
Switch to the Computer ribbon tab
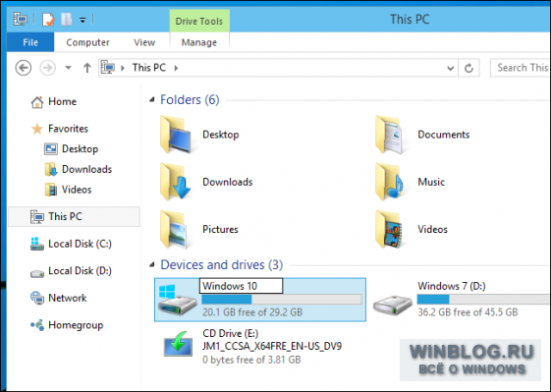(x=87, y=42)
